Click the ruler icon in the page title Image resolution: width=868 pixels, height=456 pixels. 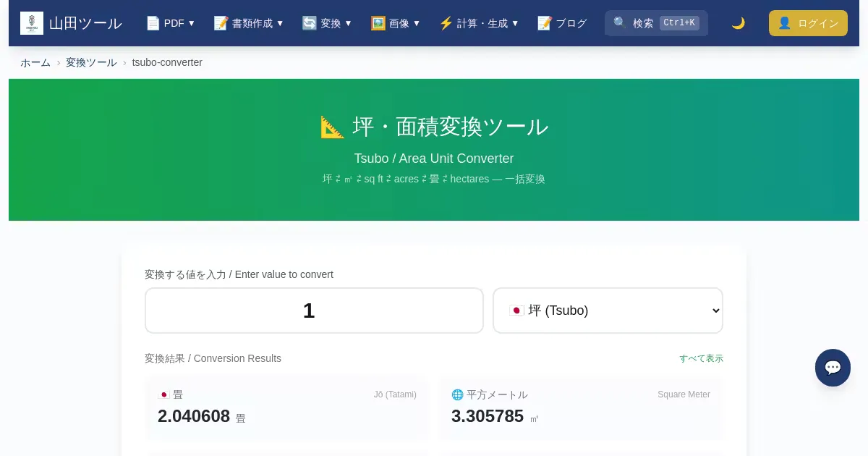tap(333, 127)
